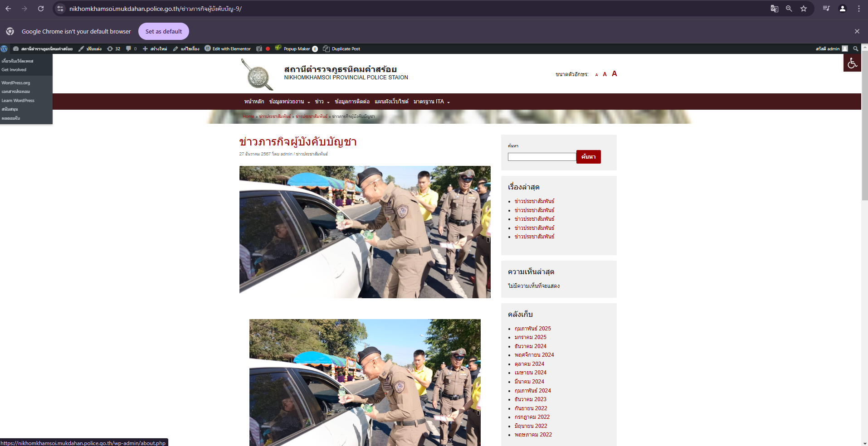Screen dimensions: 868x446
Task: Select the smallest font size A
Action: coord(596,75)
